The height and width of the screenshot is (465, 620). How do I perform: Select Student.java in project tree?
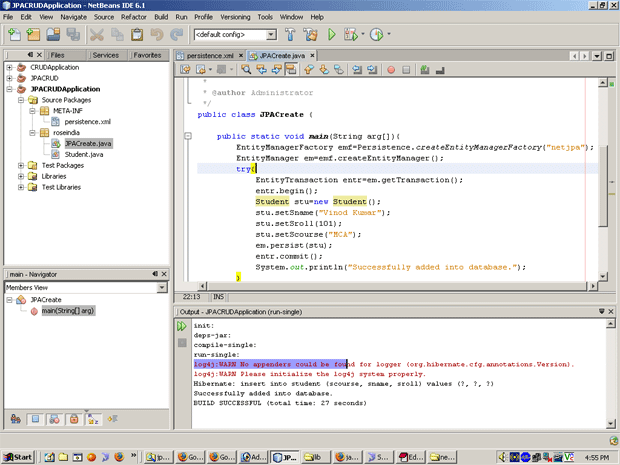tap(84, 155)
